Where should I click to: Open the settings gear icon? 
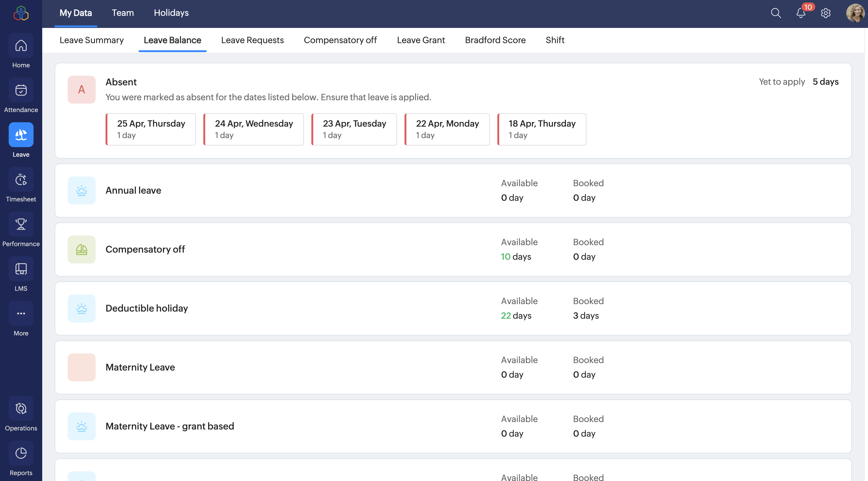pyautogui.click(x=825, y=13)
